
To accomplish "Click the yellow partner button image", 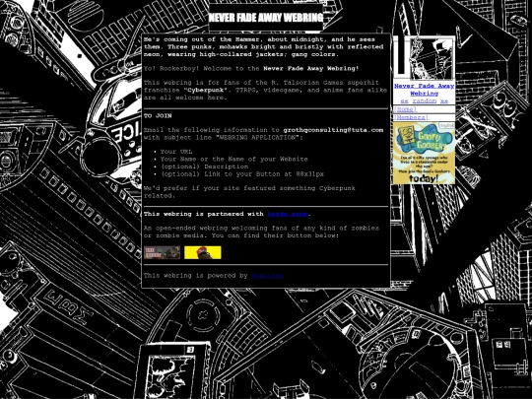I will [203, 253].
